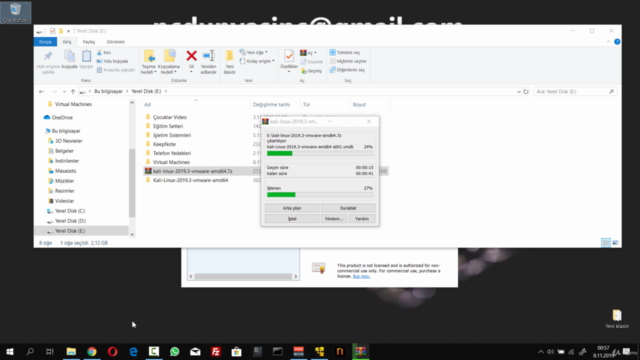The image size is (640, 360).
Task: Open Chrome from the taskbar
Action: pyautogui.click(x=92, y=351)
